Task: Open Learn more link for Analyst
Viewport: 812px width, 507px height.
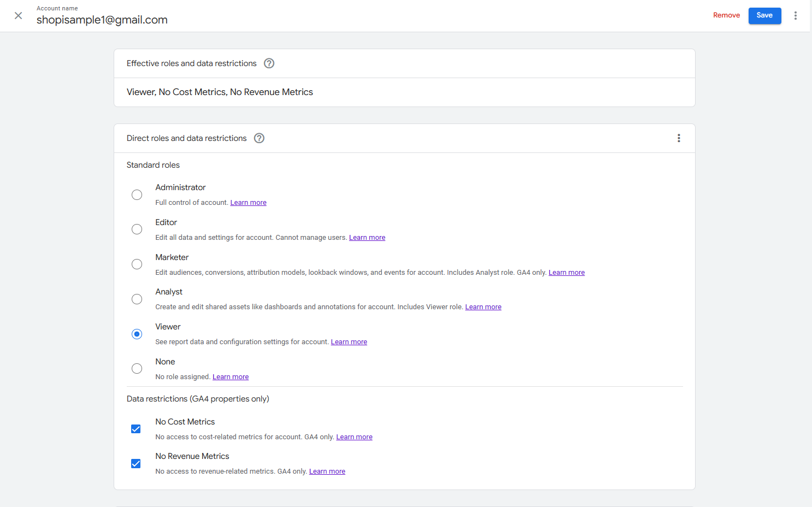Action: click(484, 307)
